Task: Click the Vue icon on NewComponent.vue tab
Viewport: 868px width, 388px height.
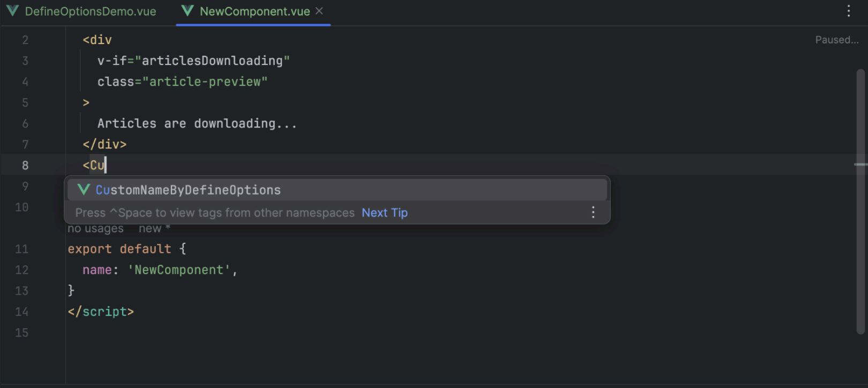Action: (x=187, y=11)
